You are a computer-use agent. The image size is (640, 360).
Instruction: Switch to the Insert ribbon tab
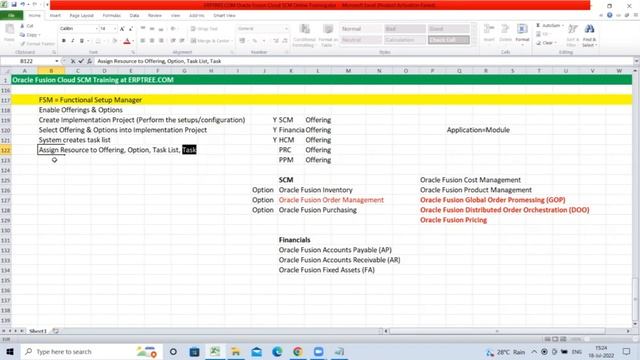click(55, 16)
